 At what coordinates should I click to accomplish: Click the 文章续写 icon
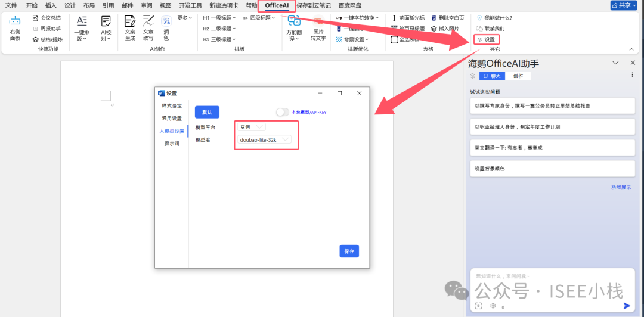click(148, 21)
